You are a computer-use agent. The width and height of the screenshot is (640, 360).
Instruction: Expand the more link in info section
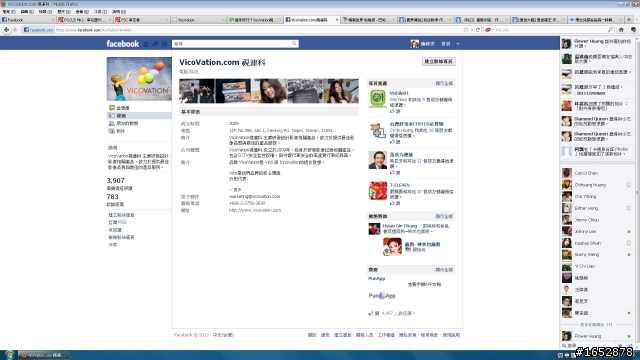click(235, 190)
